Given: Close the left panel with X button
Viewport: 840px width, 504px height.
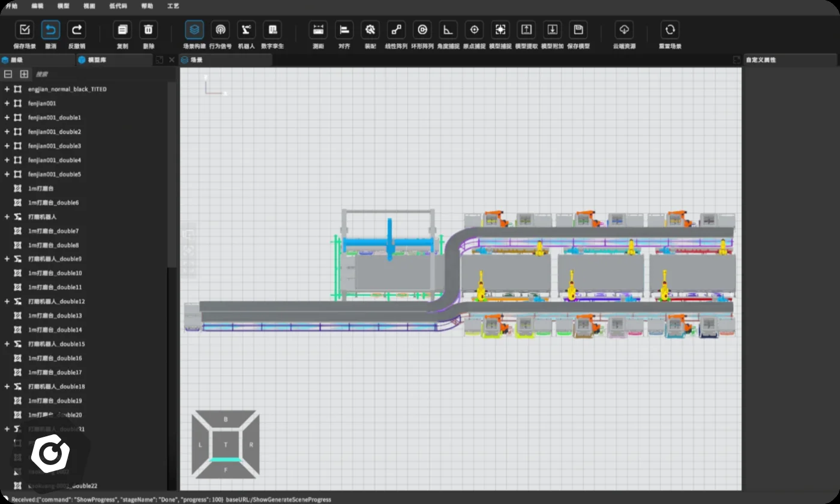Looking at the screenshot, I should (x=172, y=60).
